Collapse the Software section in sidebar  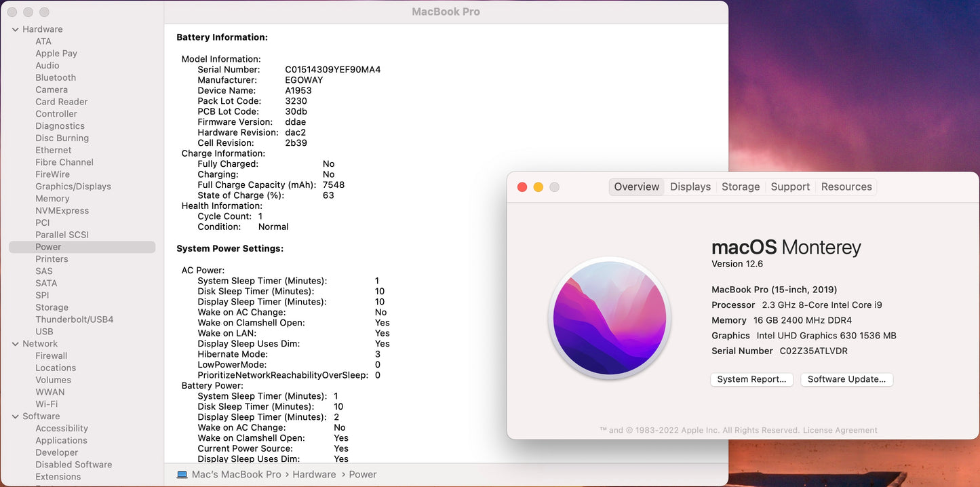[15, 416]
